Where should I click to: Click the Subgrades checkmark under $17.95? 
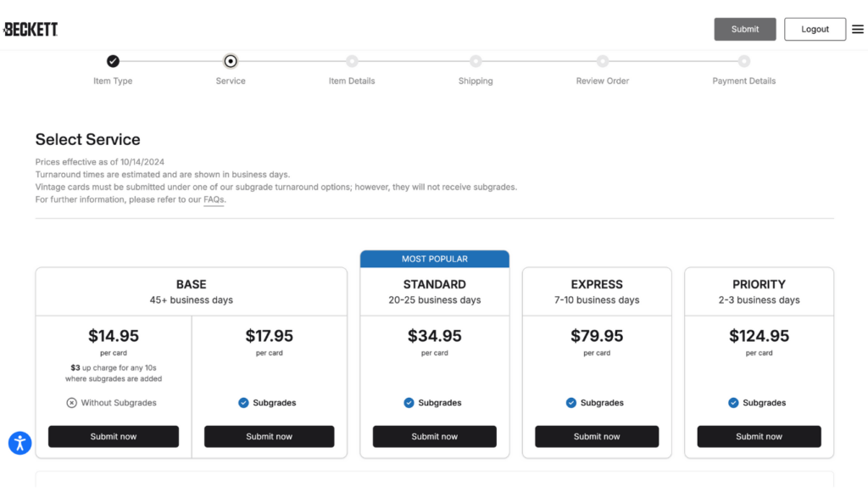pyautogui.click(x=243, y=403)
